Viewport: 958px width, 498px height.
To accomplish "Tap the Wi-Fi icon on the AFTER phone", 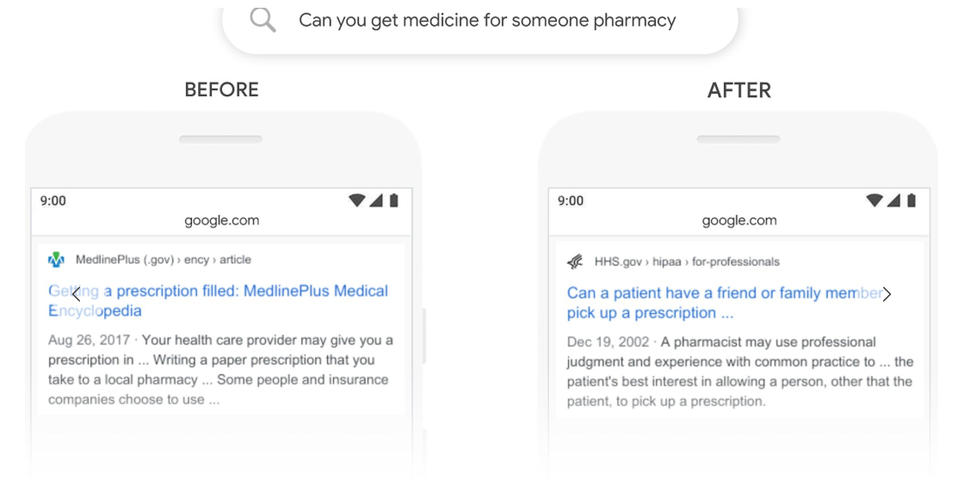I will point(874,200).
